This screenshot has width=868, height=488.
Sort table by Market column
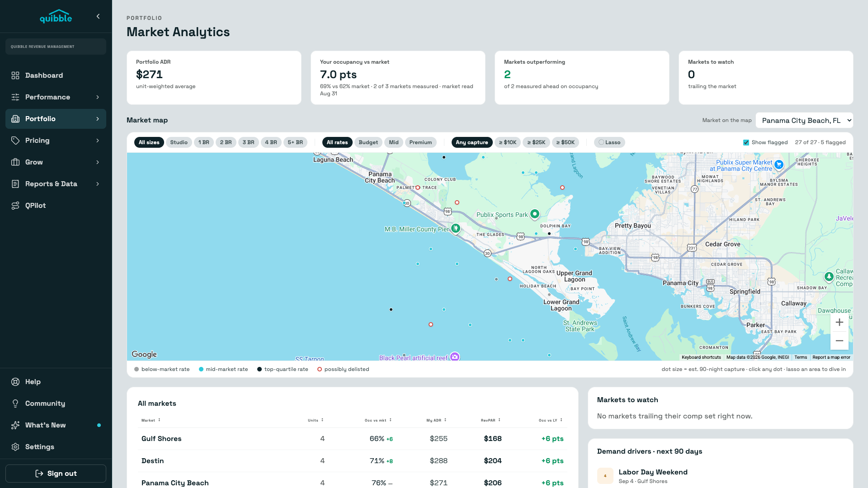tap(151, 420)
